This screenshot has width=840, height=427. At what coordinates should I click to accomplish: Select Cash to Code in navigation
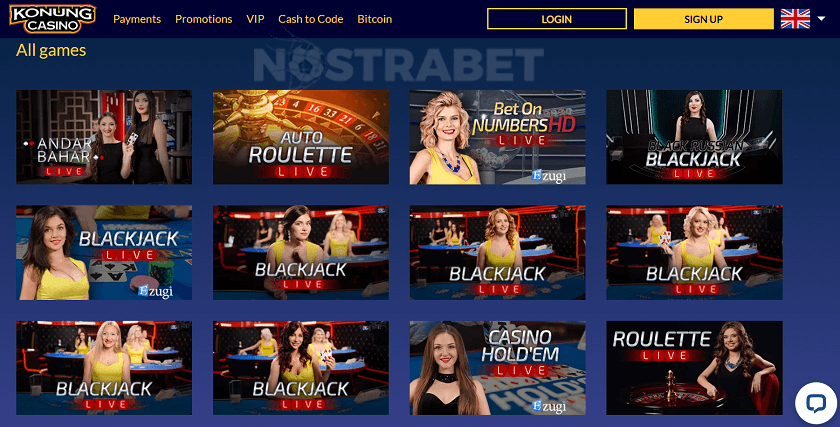click(x=311, y=19)
